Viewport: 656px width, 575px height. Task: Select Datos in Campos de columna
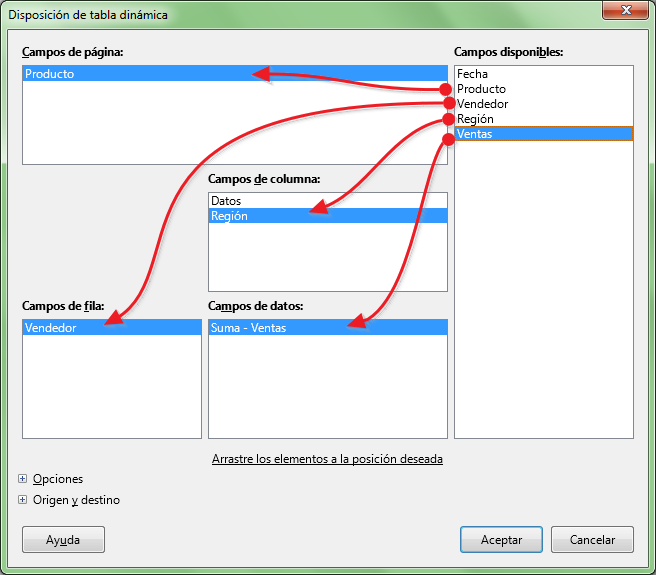click(x=226, y=201)
